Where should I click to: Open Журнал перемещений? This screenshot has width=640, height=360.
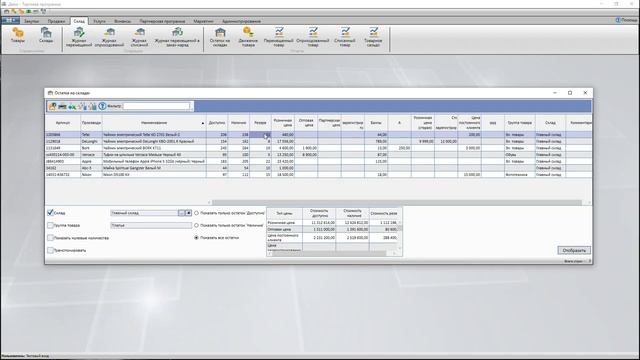click(x=79, y=38)
